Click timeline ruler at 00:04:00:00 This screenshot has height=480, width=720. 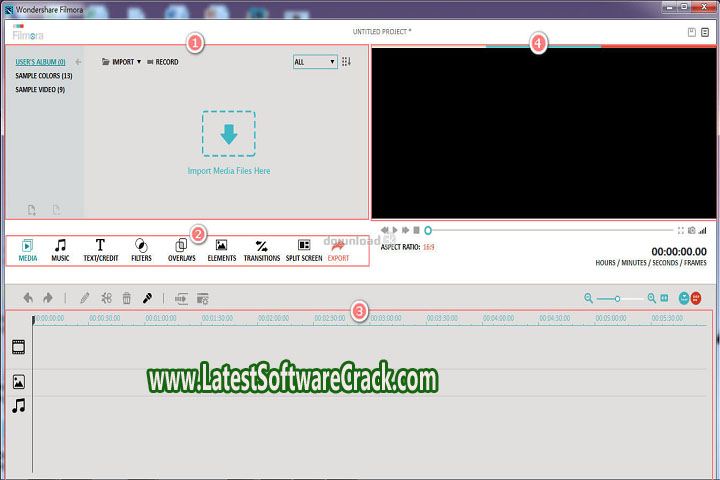(498, 318)
